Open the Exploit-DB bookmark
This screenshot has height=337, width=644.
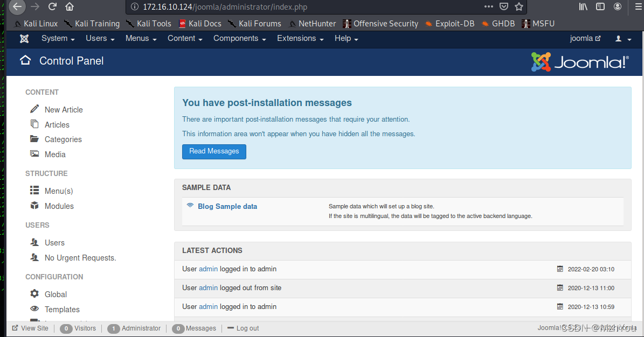click(x=450, y=24)
